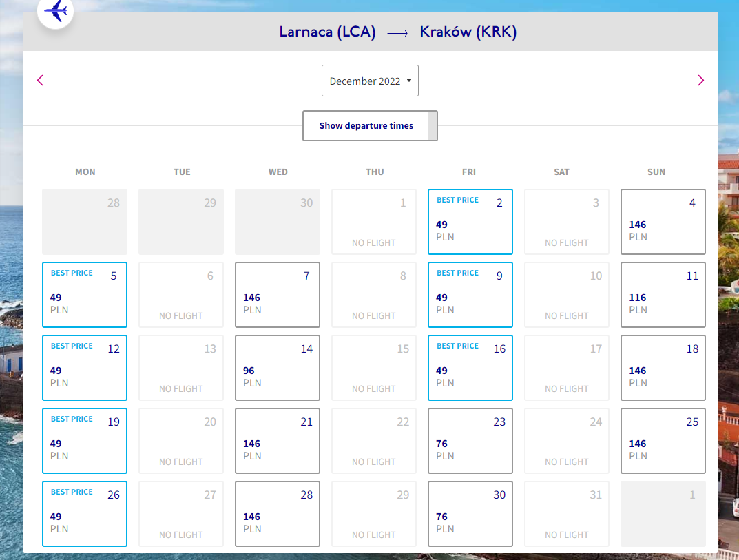Select December 2 best price flight
This screenshot has width=739, height=560.
(x=470, y=222)
